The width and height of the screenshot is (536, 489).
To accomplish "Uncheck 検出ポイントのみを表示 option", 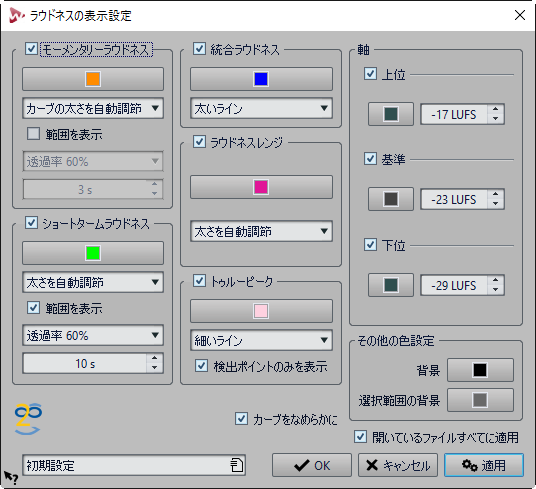I will [x=201, y=366].
